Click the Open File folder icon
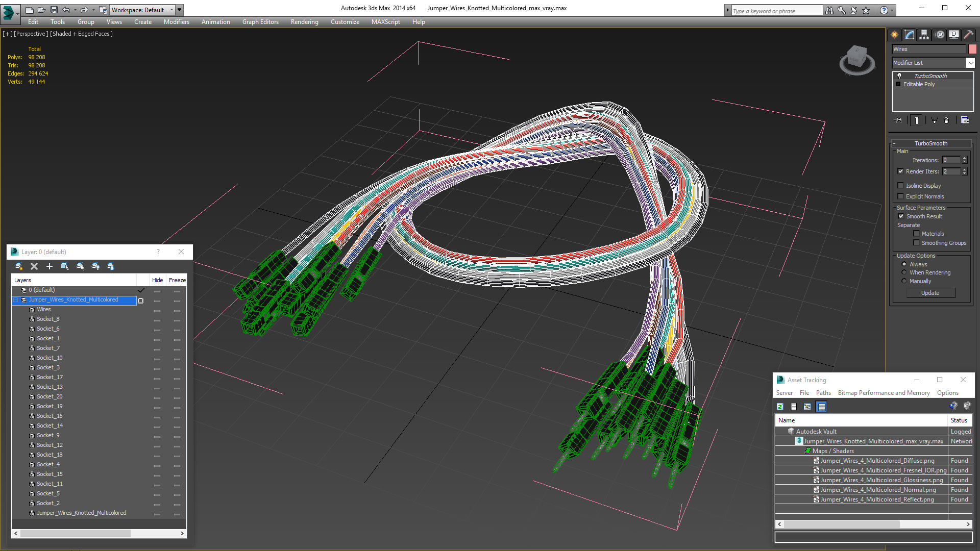980x551 pixels. (41, 10)
